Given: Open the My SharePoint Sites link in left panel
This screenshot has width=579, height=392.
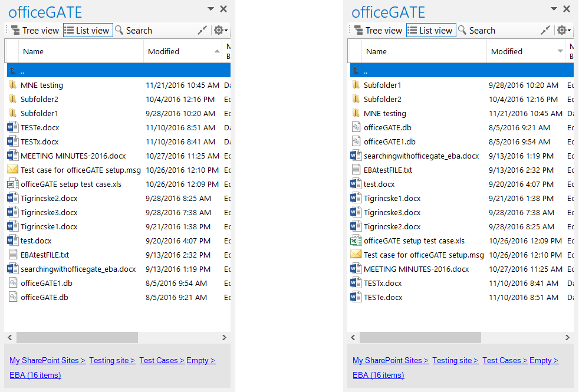Looking at the screenshot, I should point(47,361).
